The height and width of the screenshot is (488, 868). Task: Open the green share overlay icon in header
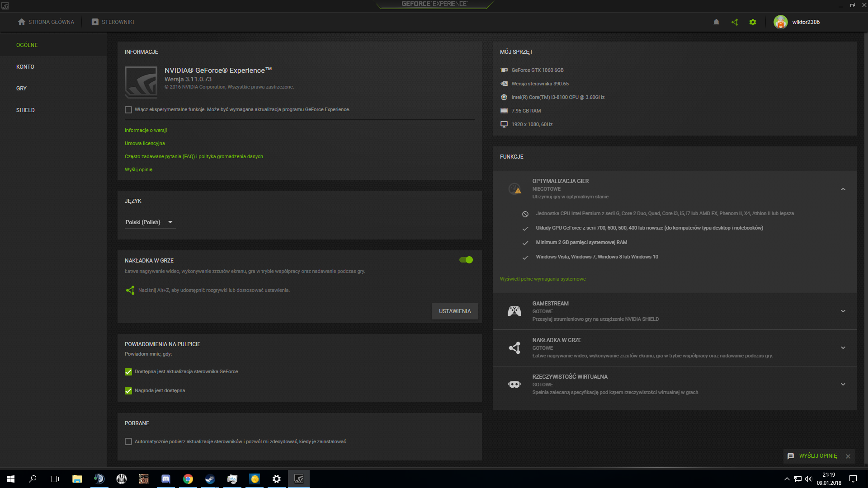[735, 22]
